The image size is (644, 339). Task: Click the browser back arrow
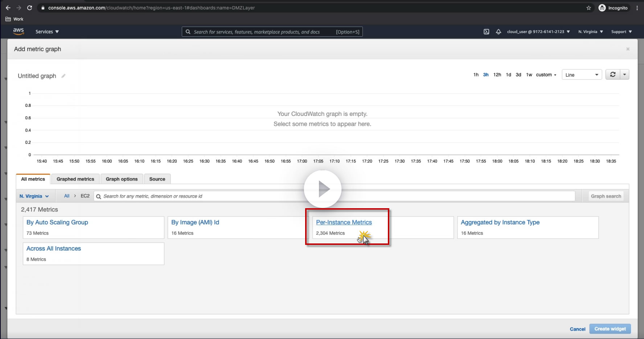[x=8, y=8]
